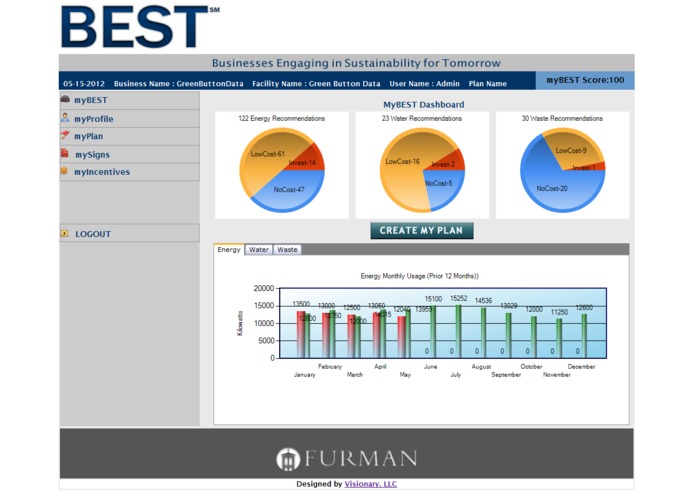Viewport: 695px width, 494px height.
Task: Click Business Name : GreenButtonData text
Action: (x=179, y=83)
